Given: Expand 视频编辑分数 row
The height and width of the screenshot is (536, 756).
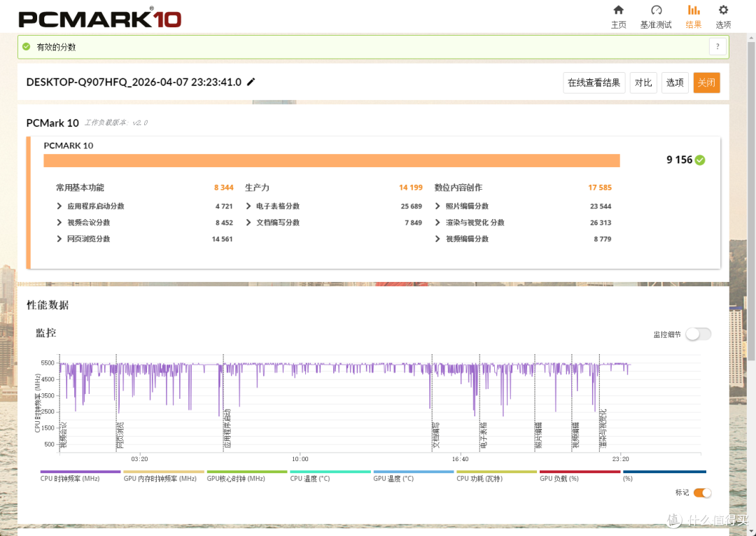Looking at the screenshot, I should click(x=437, y=239).
